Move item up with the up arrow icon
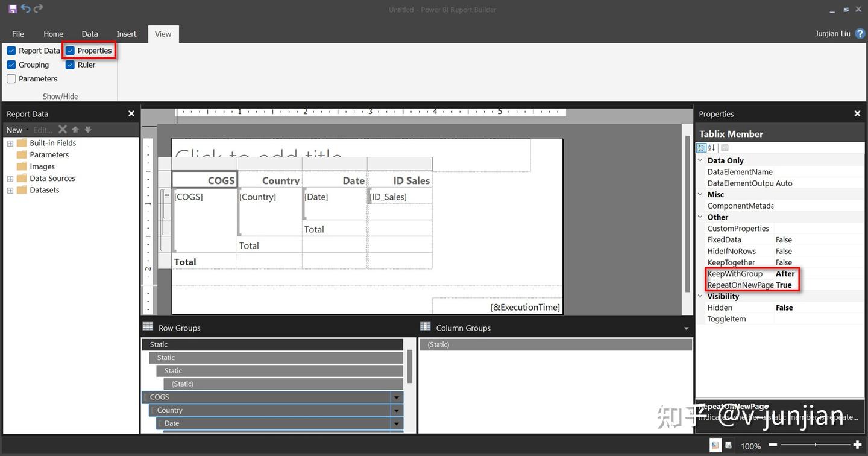 (75, 130)
